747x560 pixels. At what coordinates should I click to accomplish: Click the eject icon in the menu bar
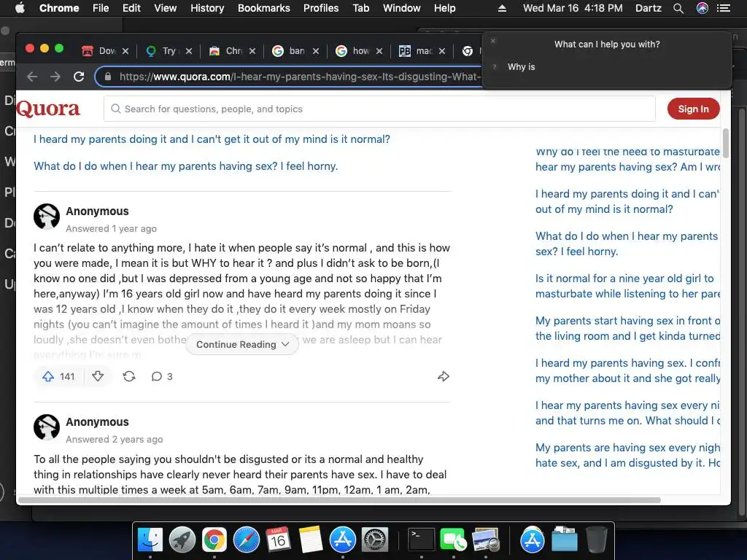(x=502, y=8)
